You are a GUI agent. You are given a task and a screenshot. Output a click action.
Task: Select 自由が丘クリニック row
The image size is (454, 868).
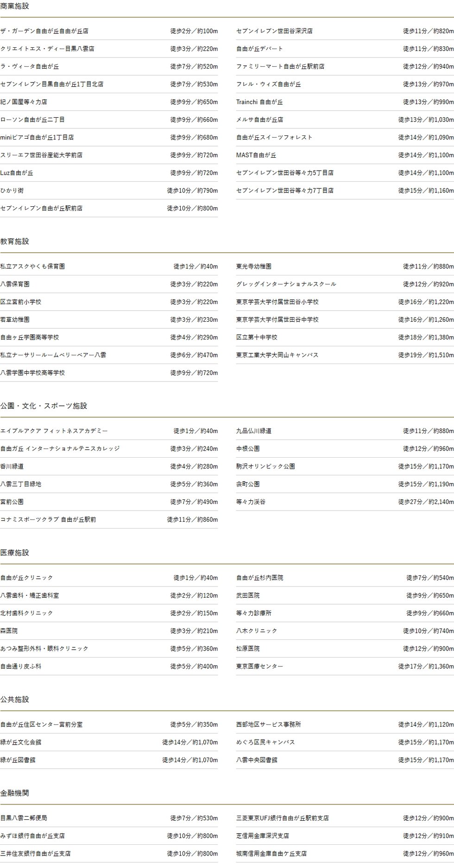click(x=109, y=578)
